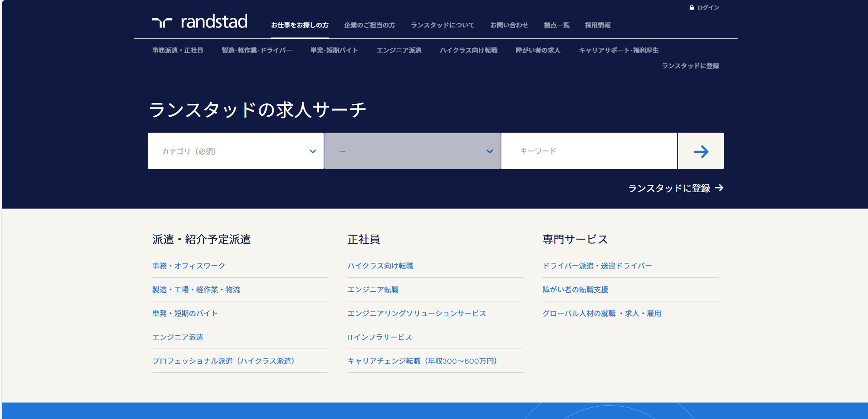Screen dimensions: 868x419
Task: Open お問い合わせ in the header
Action: click(509, 25)
